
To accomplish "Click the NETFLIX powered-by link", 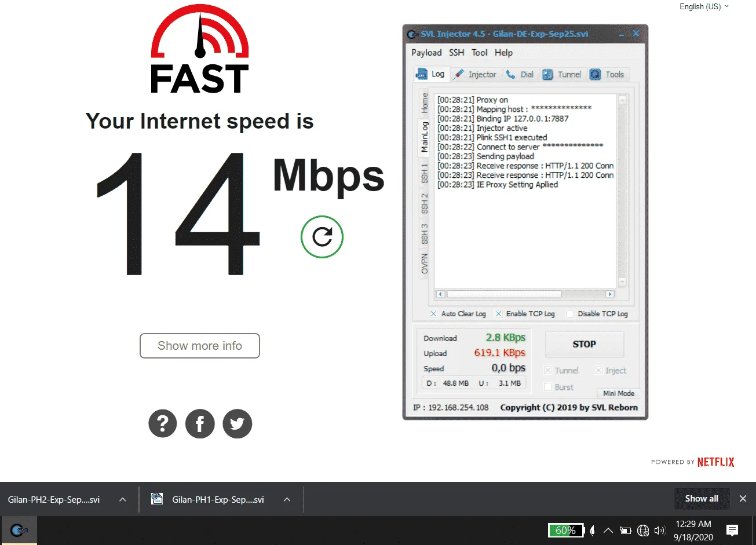I will tap(715, 462).
